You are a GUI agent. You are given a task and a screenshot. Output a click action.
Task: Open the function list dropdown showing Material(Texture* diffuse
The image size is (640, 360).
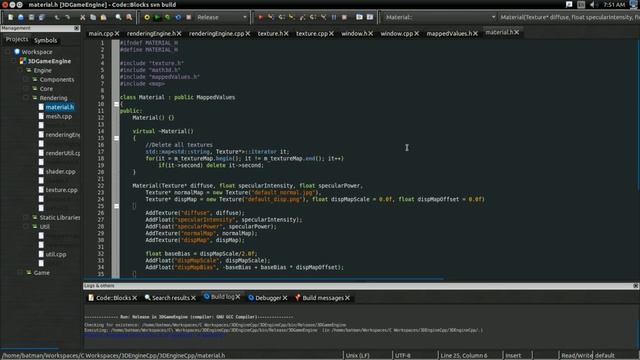tap(569, 17)
